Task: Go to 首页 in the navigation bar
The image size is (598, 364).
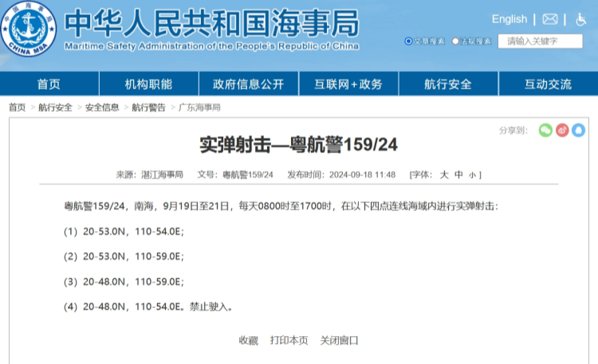Action: pos(49,84)
